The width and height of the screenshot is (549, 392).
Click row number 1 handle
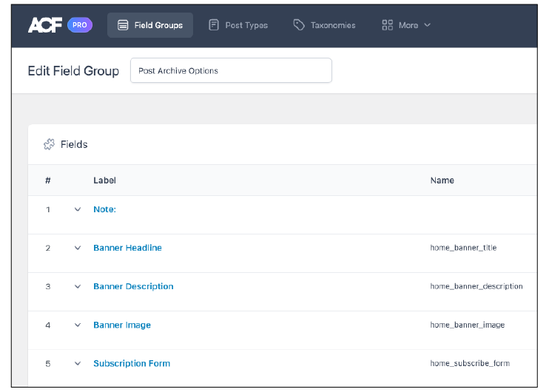pos(48,209)
